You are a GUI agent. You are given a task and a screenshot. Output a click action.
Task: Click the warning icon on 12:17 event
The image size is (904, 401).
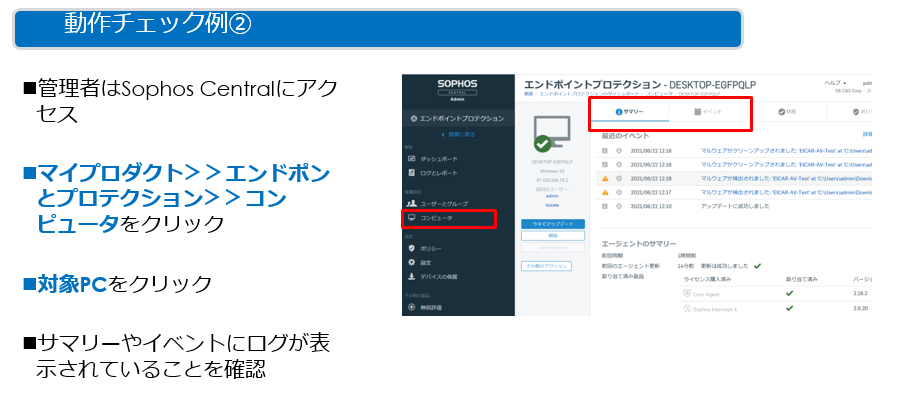pyautogui.click(x=605, y=192)
